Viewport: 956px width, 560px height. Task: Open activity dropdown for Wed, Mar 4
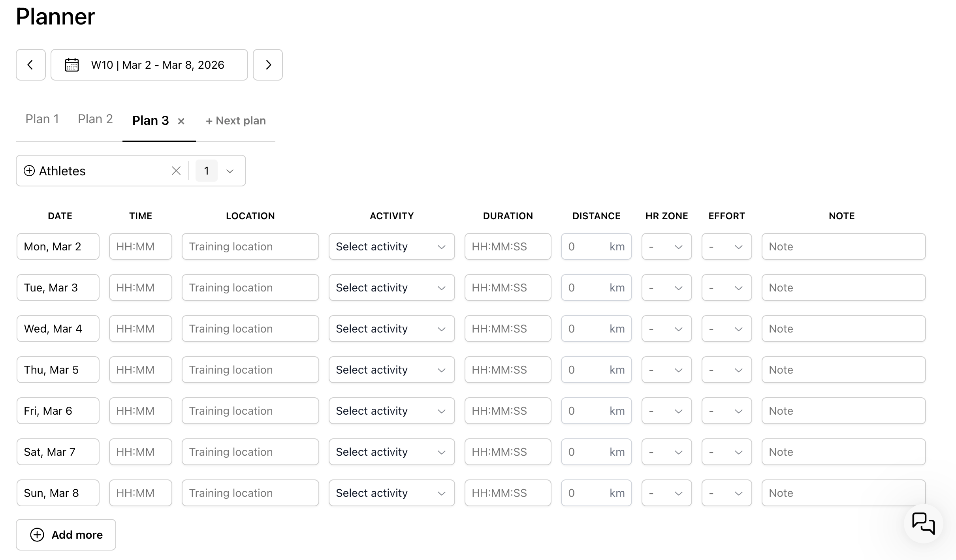pos(392,329)
